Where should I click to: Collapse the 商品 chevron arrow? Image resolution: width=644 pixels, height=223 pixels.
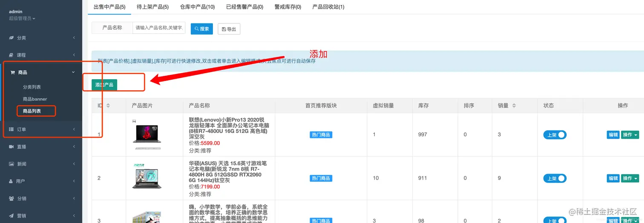(x=73, y=72)
